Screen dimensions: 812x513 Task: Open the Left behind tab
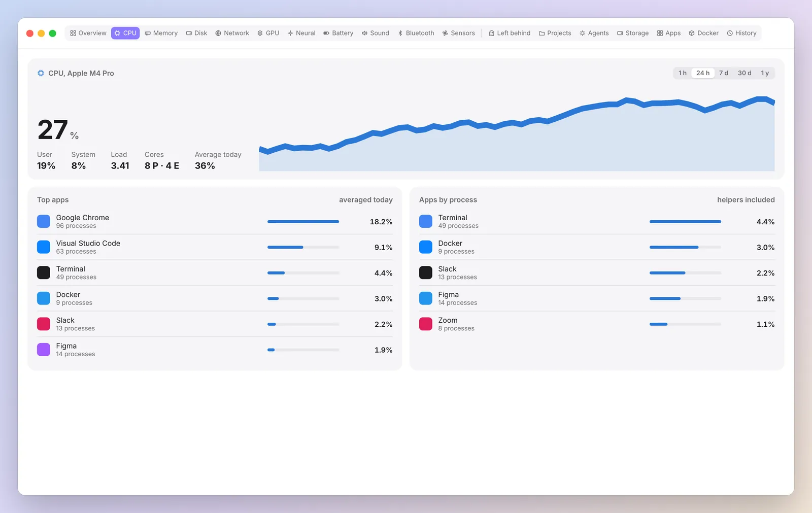point(510,33)
